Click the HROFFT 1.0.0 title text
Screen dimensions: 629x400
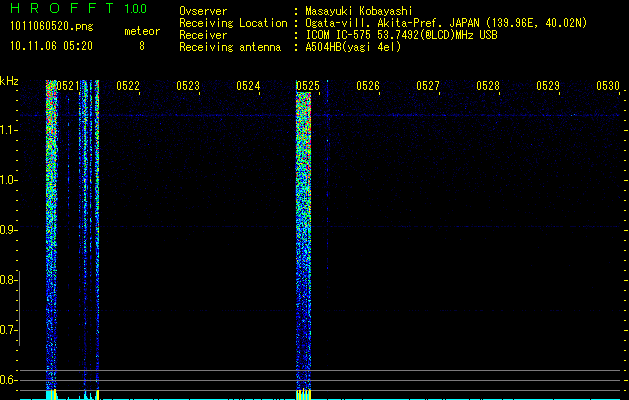[79, 8]
